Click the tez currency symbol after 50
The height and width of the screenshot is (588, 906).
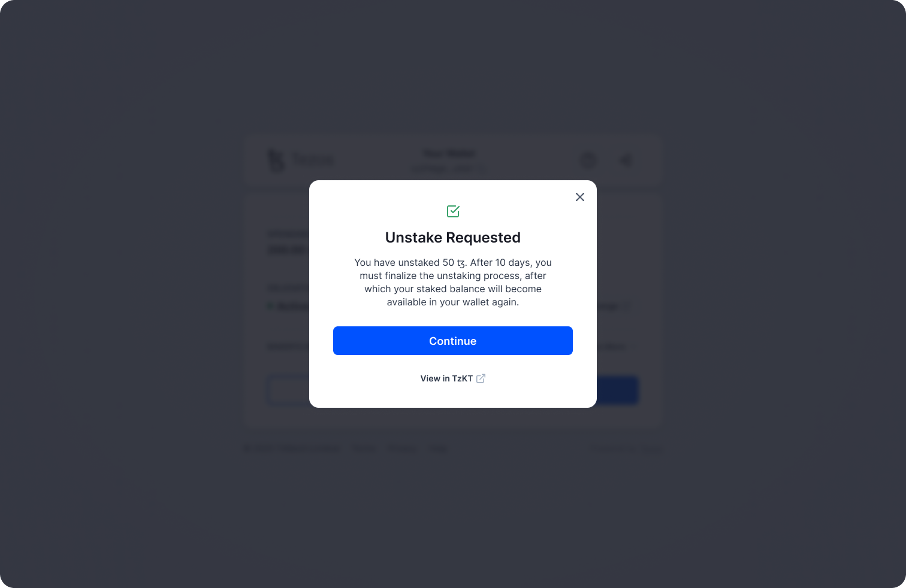461,263
